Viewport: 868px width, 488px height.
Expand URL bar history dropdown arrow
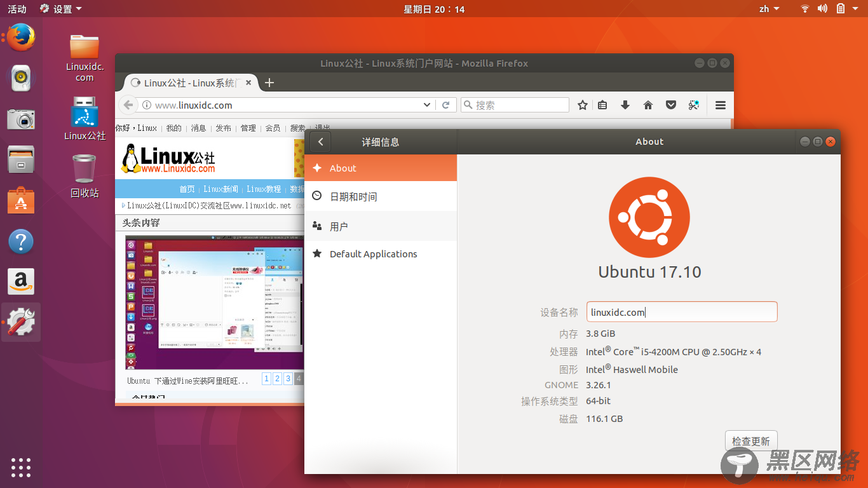(427, 105)
